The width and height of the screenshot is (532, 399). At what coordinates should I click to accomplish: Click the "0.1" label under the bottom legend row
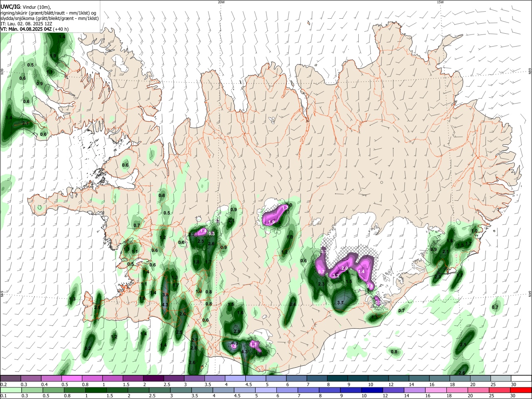click(3, 396)
